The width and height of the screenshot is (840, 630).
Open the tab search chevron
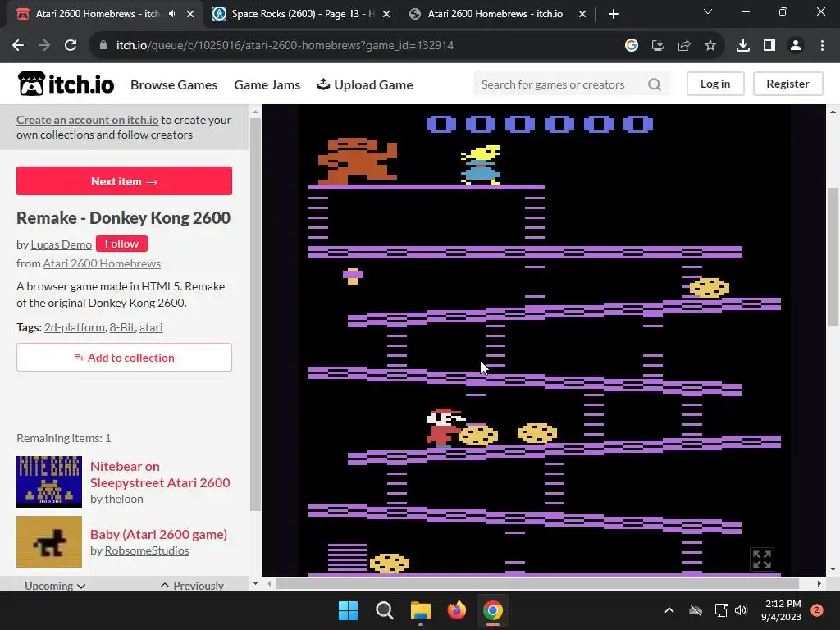click(x=708, y=11)
